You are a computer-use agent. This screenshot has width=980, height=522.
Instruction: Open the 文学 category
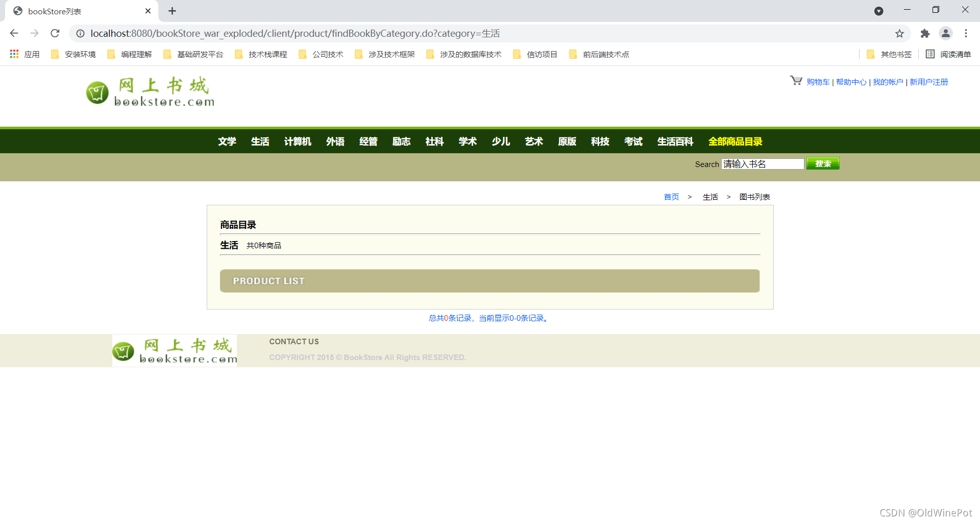227,141
